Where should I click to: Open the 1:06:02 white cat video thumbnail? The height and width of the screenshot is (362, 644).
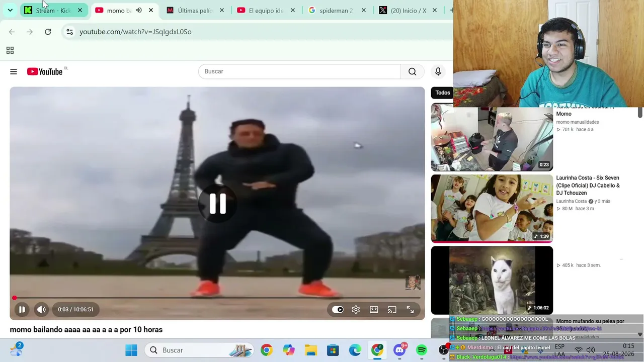coord(492,280)
